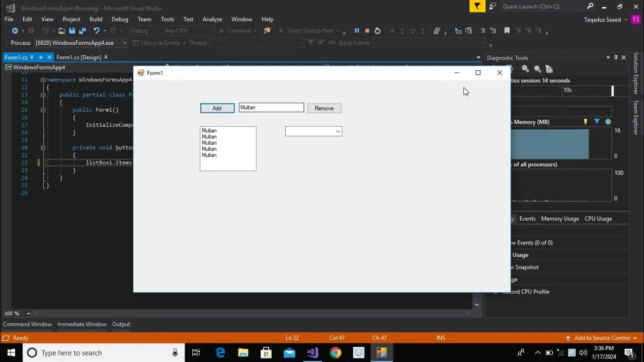The image size is (644, 362).
Task: Switch to Memory Usage tab
Action: [x=560, y=219]
